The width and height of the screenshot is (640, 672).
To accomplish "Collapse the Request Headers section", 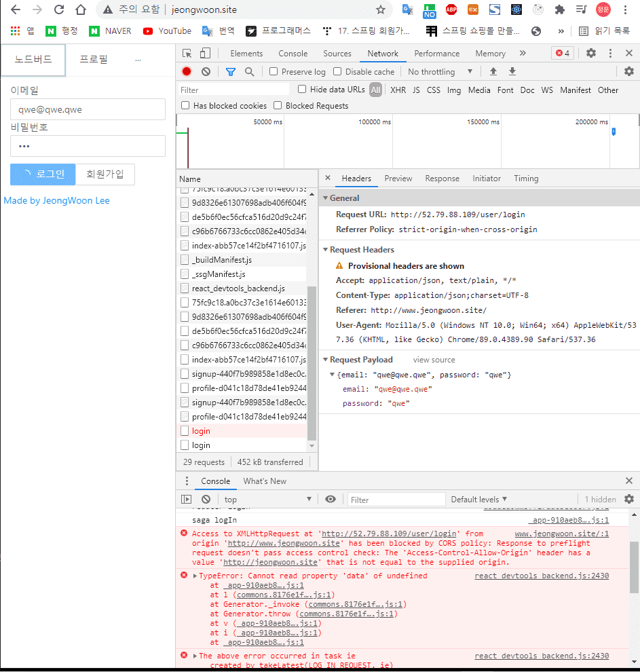I will click(x=326, y=249).
